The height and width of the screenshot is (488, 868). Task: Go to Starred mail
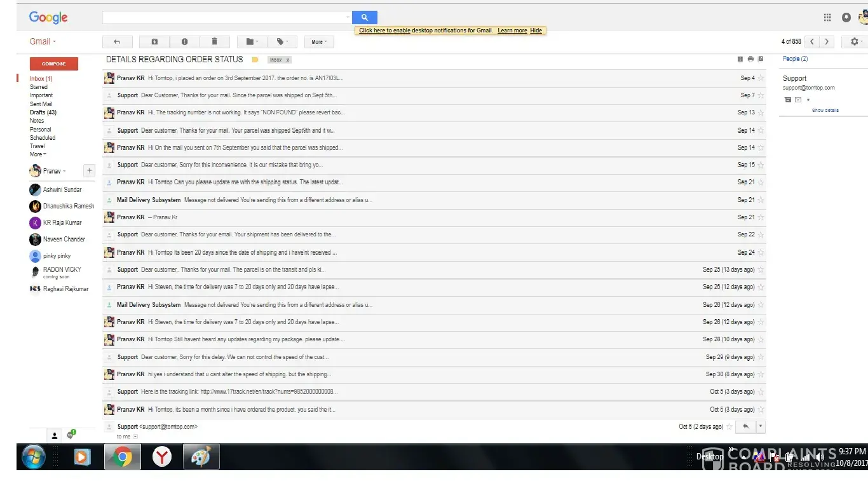point(38,87)
